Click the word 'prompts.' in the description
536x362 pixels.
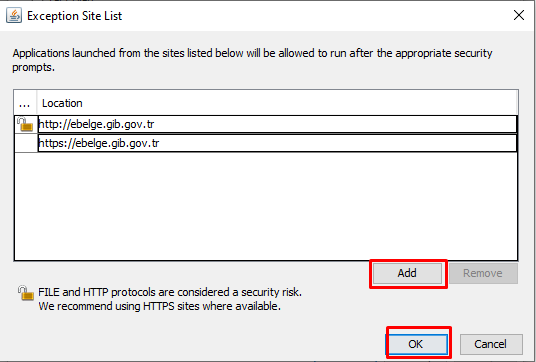pyautogui.click(x=34, y=68)
